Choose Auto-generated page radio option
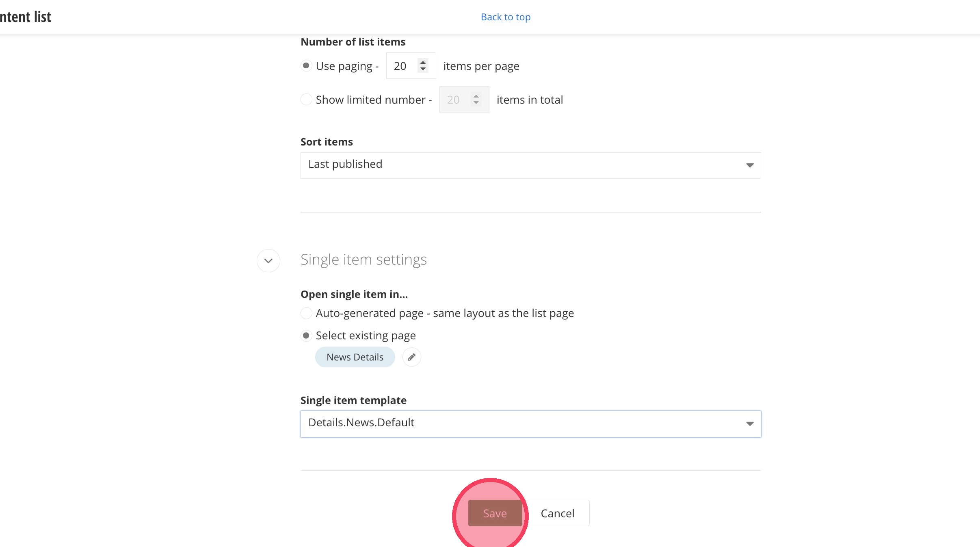The image size is (980, 547). 306,313
